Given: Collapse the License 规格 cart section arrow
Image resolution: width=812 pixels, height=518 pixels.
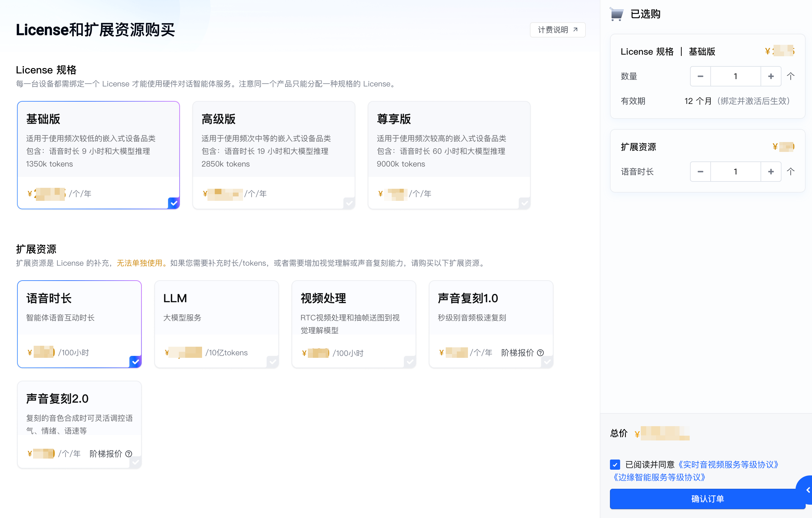Looking at the screenshot, I should click(790, 76).
